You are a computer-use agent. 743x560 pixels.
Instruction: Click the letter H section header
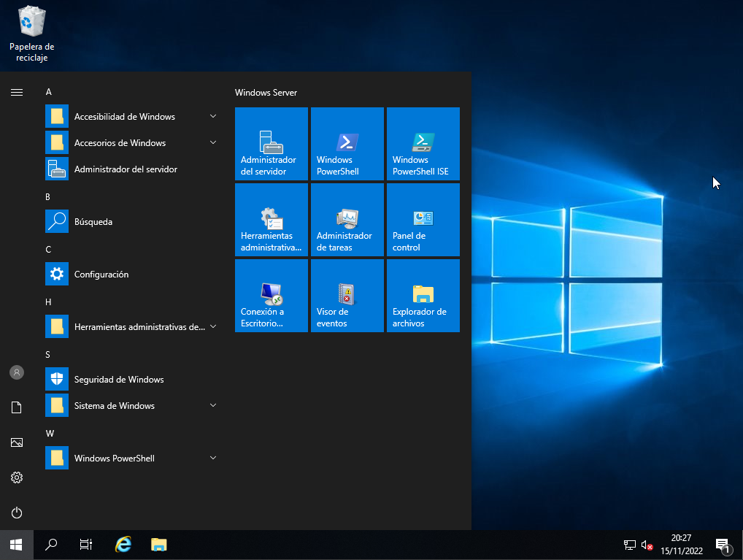[48, 302]
